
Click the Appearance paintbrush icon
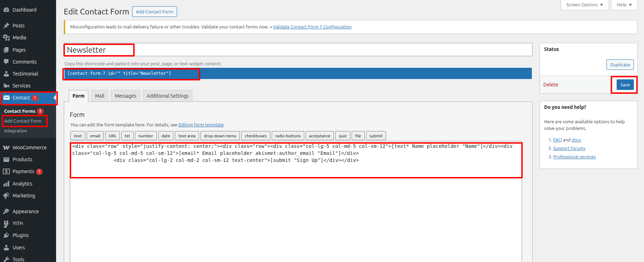coord(6,211)
